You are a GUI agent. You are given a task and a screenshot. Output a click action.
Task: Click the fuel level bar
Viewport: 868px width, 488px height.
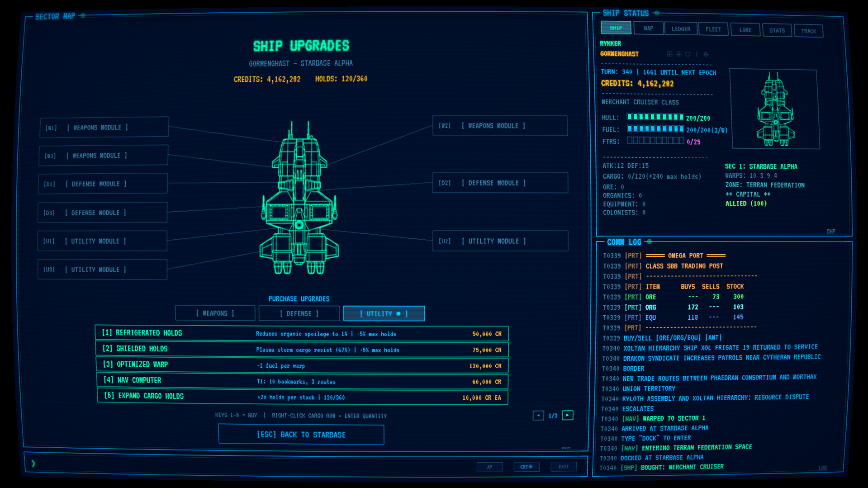655,129
